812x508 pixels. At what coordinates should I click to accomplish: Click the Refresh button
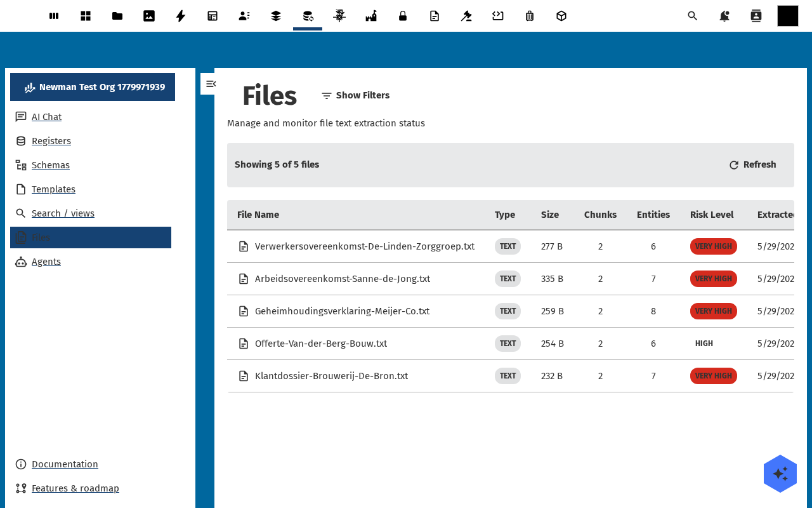[752, 164]
